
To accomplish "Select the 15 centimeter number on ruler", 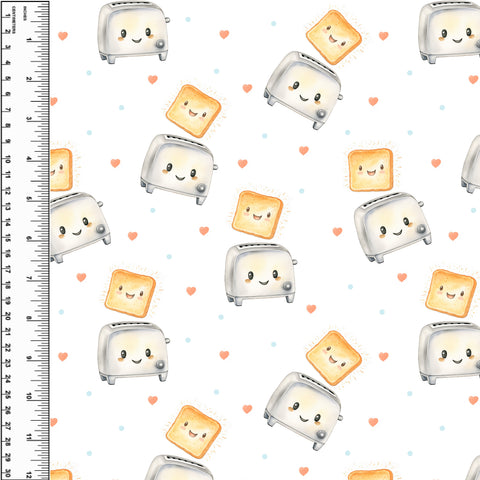I will point(8,238).
